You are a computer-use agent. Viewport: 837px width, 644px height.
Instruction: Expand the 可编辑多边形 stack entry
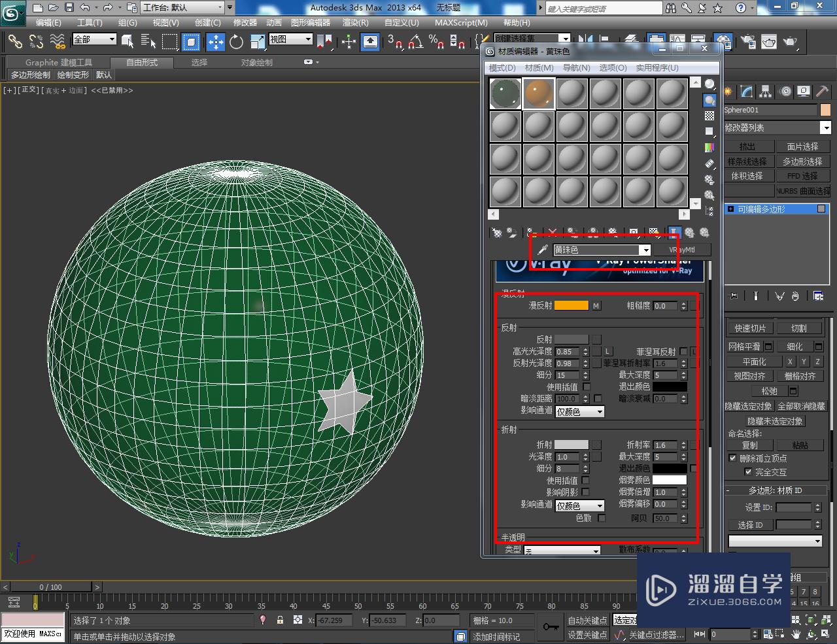(x=731, y=209)
